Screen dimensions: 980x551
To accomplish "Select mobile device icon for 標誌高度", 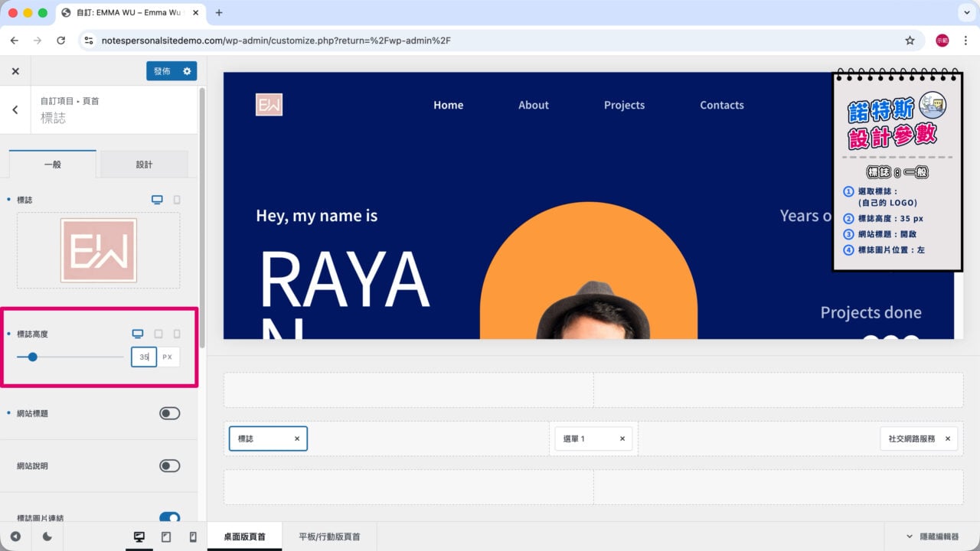I will point(177,334).
